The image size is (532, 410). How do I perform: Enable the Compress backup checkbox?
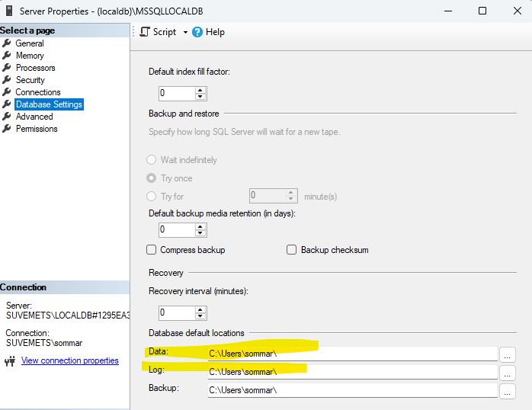[x=152, y=250]
